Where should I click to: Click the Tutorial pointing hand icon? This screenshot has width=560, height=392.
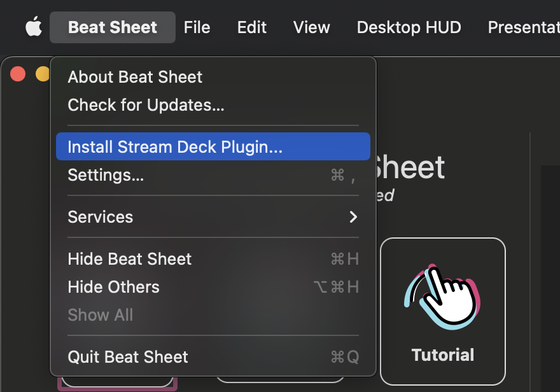[442, 294]
